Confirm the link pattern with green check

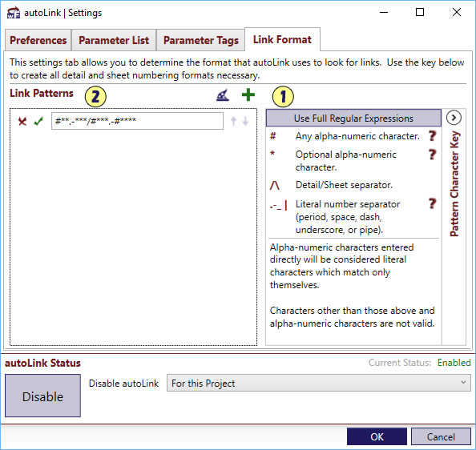point(38,121)
